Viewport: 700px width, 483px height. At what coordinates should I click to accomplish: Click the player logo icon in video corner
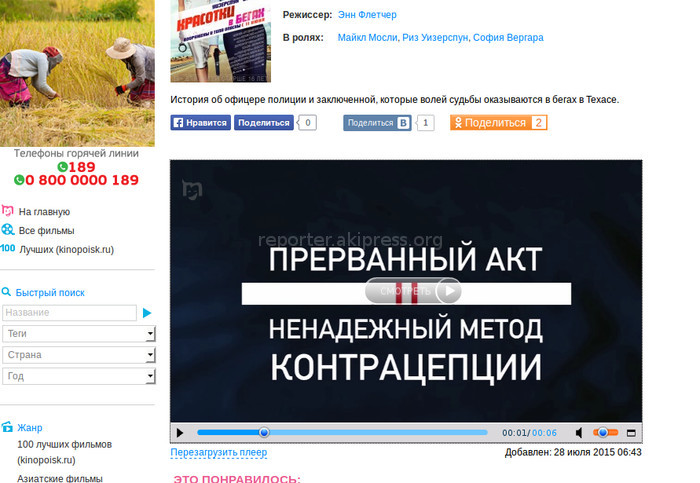192,189
